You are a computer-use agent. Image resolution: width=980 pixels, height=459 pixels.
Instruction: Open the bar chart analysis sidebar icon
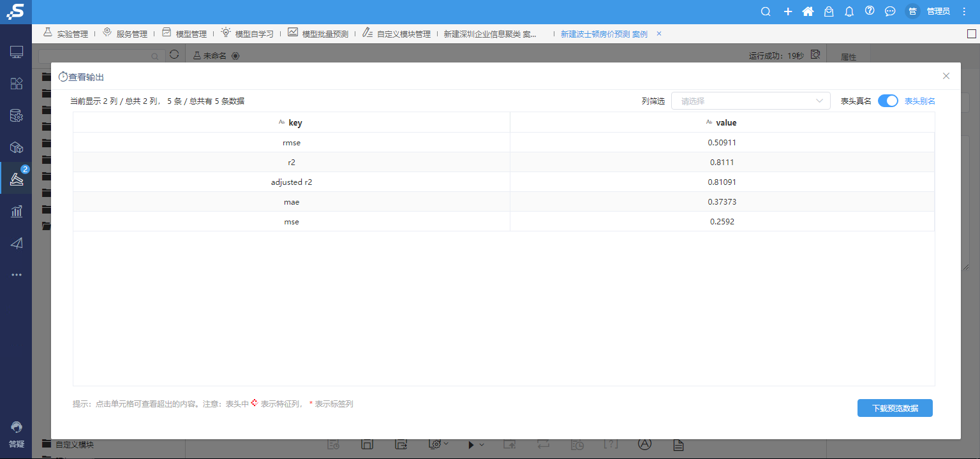click(17, 211)
